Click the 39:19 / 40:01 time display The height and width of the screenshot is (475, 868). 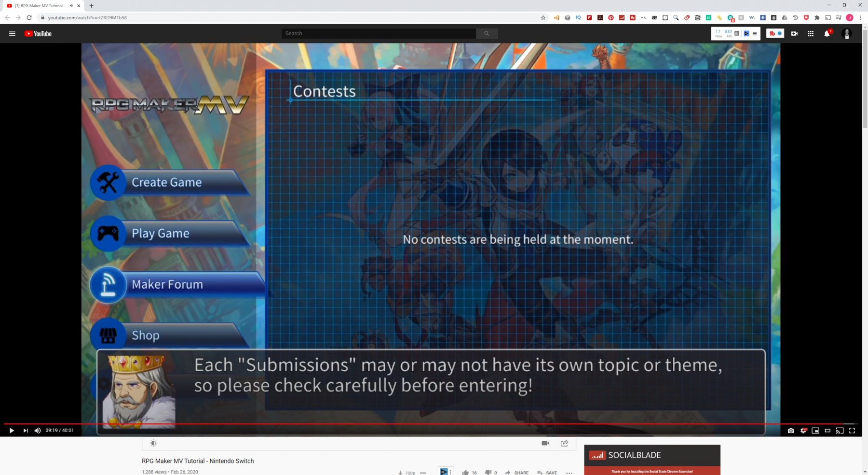[x=60, y=431]
